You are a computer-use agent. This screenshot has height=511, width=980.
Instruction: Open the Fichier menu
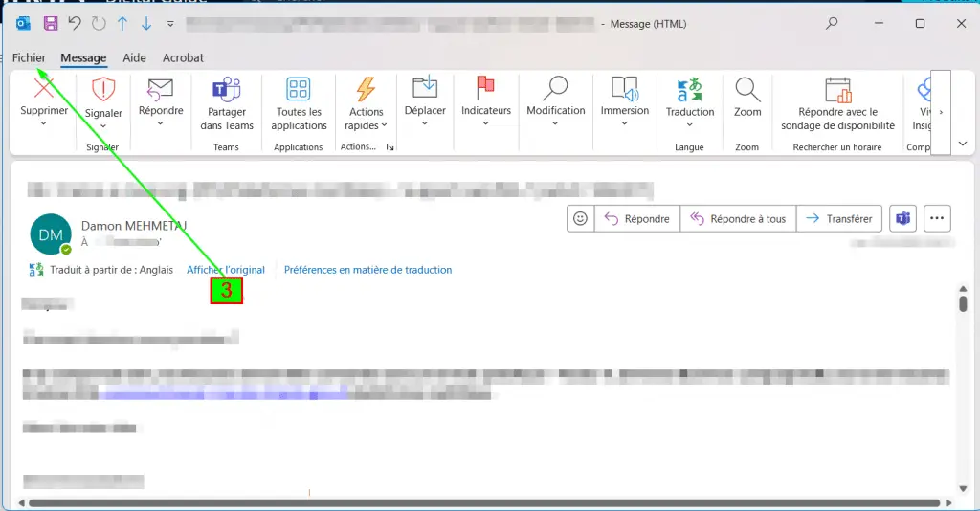coord(29,57)
